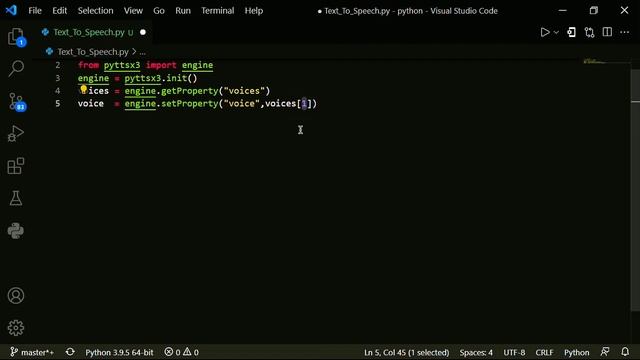The width and height of the screenshot is (640, 360).
Task: Click the word pyttsx3 on line 2
Action: tap(122, 65)
